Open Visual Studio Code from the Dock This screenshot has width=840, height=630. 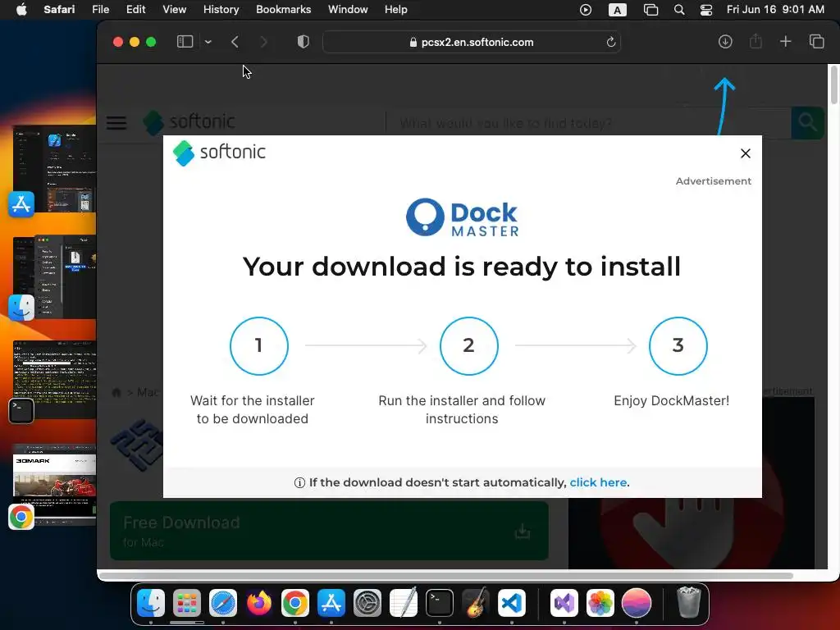pos(512,603)
